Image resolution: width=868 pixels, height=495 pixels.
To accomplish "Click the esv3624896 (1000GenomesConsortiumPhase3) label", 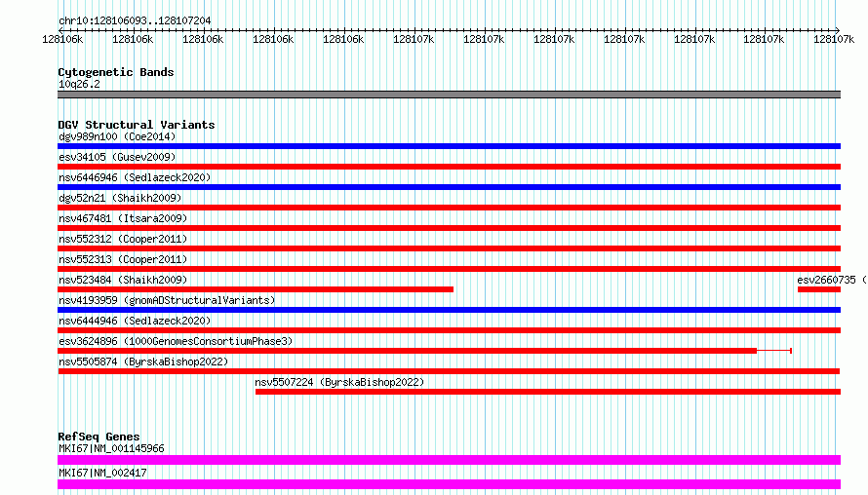I will (x=176, y=341).
